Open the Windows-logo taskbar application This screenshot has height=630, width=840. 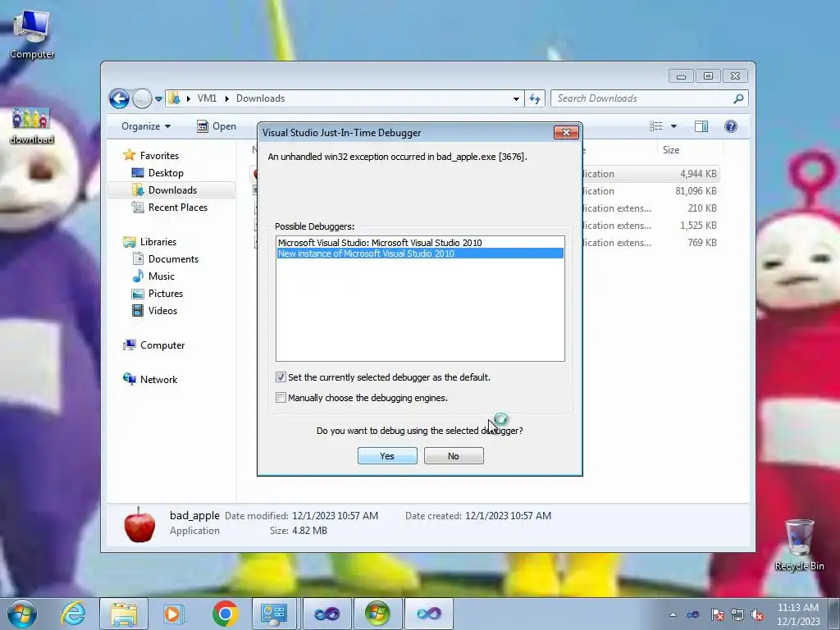377,614
